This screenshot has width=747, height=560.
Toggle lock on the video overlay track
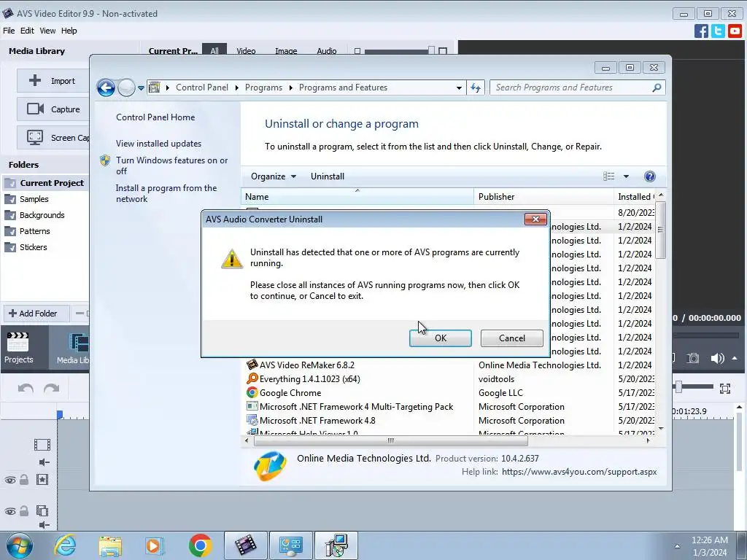coord(24,511)
